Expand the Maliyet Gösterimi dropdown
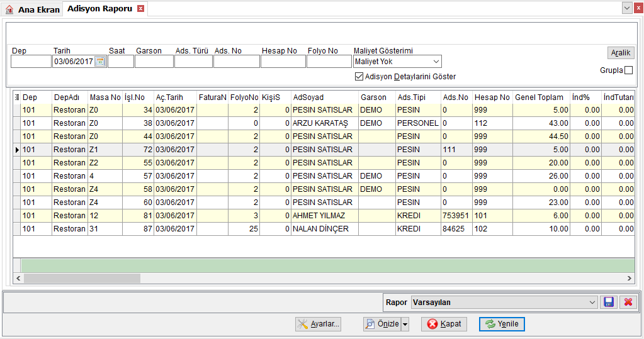The image size is (644, 339). pos(436,62)
